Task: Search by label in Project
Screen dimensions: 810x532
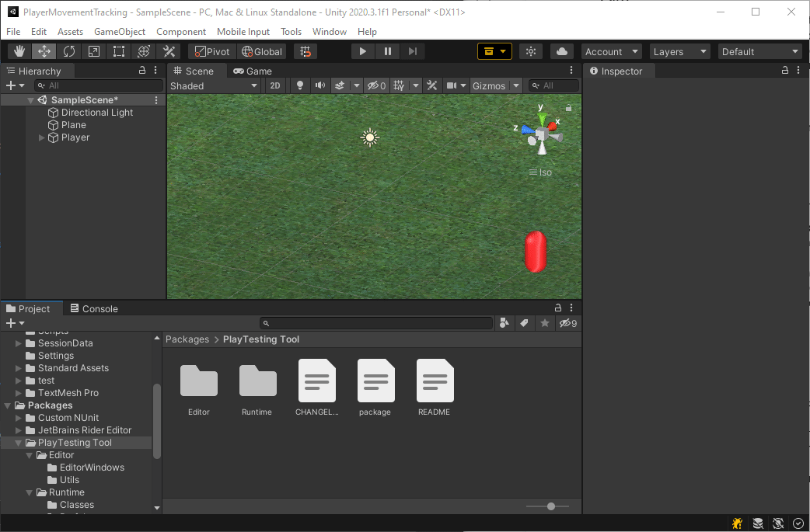Action: [x=525, y=323]
